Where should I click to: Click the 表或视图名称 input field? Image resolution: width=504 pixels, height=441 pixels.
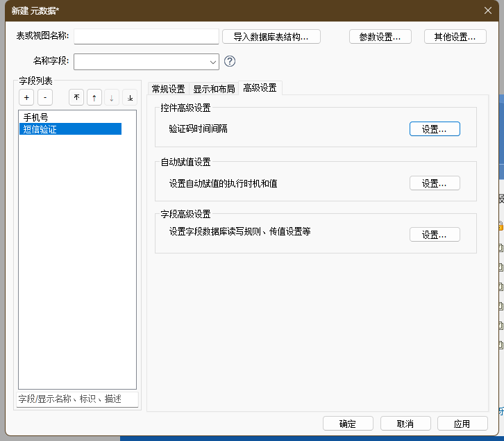(146, 36)
